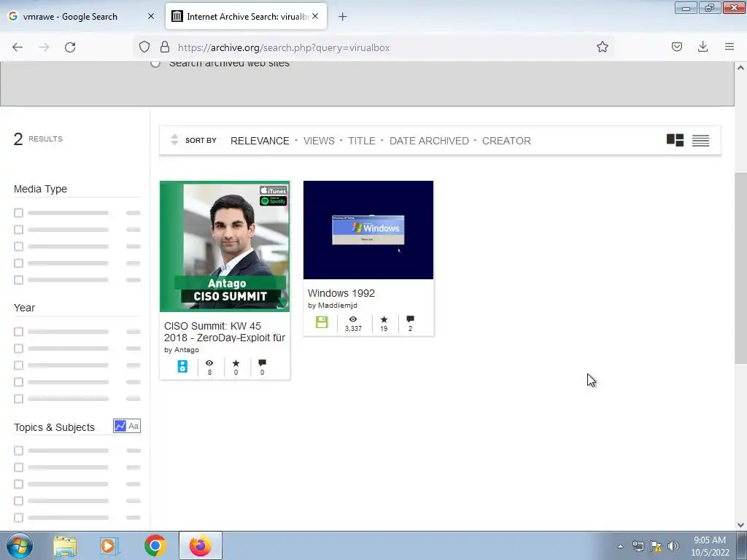Image resolution: width=747 pixels, height=560 pixels.
Task: Close the vmrawe Google Search tab
Action: (151, 16)
